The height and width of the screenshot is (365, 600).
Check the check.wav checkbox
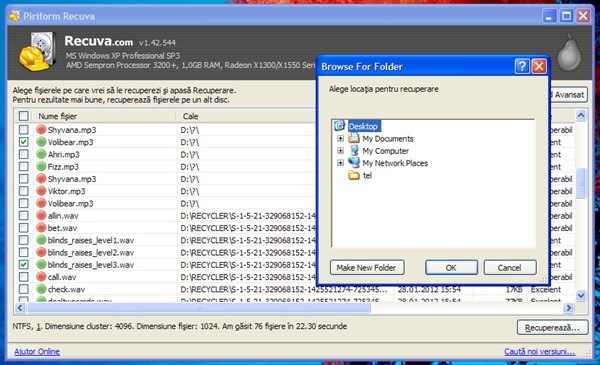click(23, 289)
